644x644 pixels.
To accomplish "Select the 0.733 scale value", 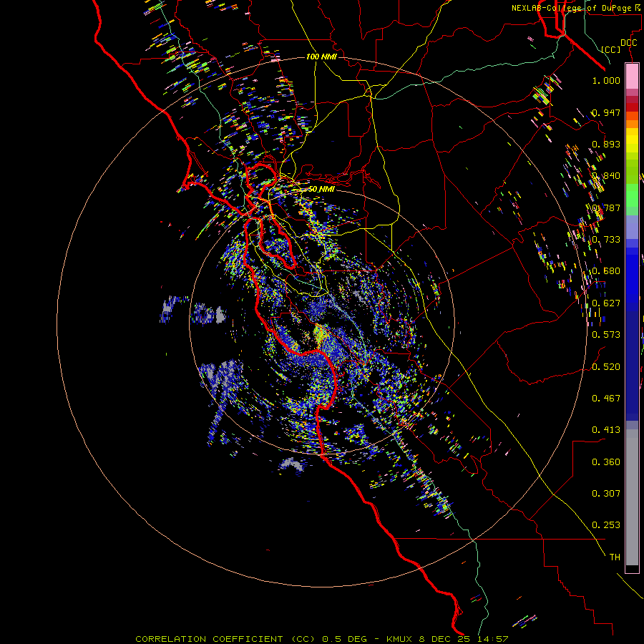I will point(606,240).
